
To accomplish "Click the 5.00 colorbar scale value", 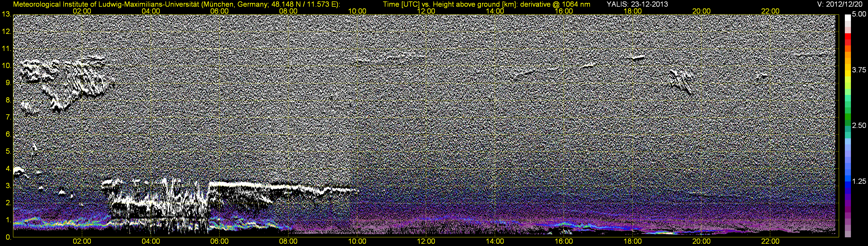I will (x=859, y=14).
